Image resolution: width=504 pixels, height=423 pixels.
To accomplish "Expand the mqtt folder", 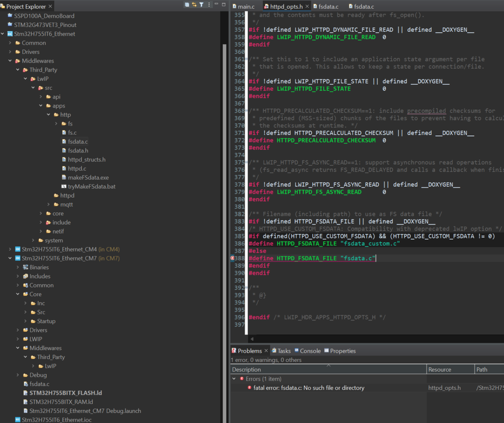I will click(49, 204).
